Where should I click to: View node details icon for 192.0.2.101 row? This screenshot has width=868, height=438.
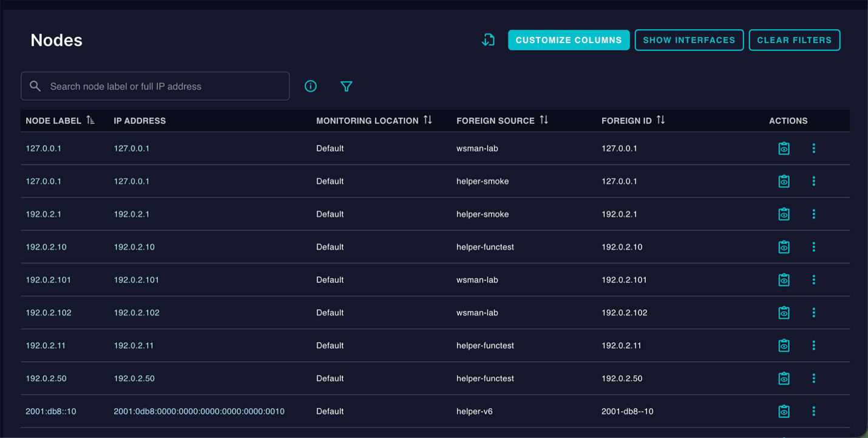[x=784, y=279]
